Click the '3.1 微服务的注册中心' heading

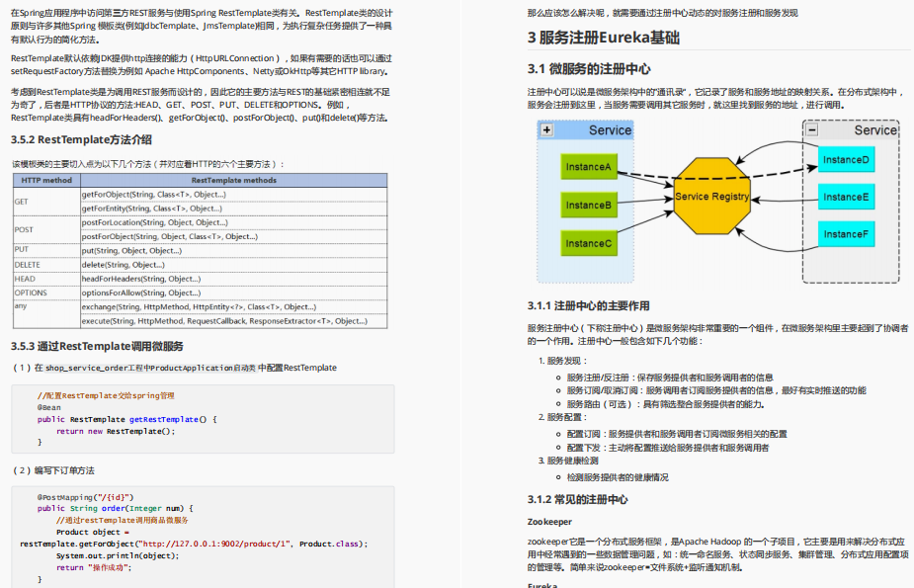point(589,69)
